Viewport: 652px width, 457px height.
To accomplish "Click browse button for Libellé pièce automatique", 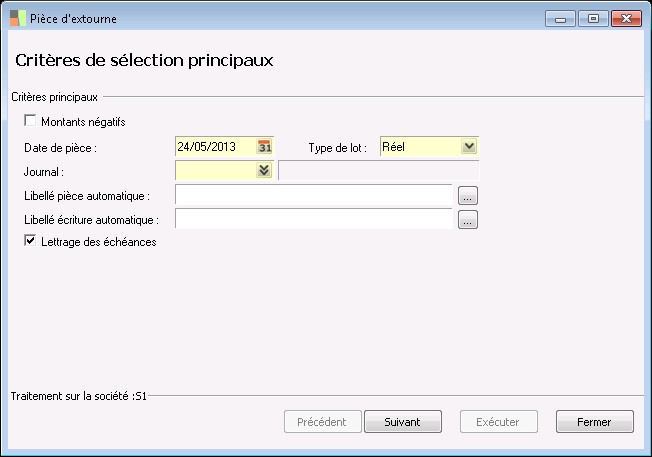I will click(468, 196).
